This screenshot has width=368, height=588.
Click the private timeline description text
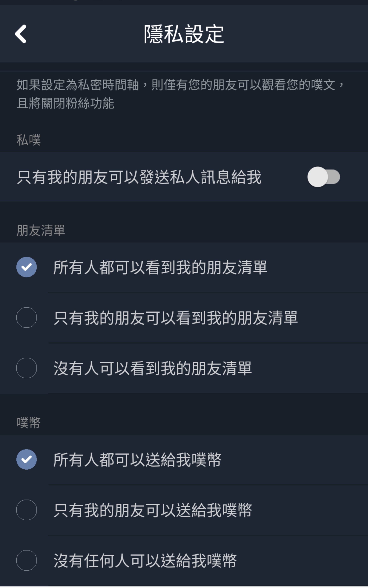click(180, 94)
